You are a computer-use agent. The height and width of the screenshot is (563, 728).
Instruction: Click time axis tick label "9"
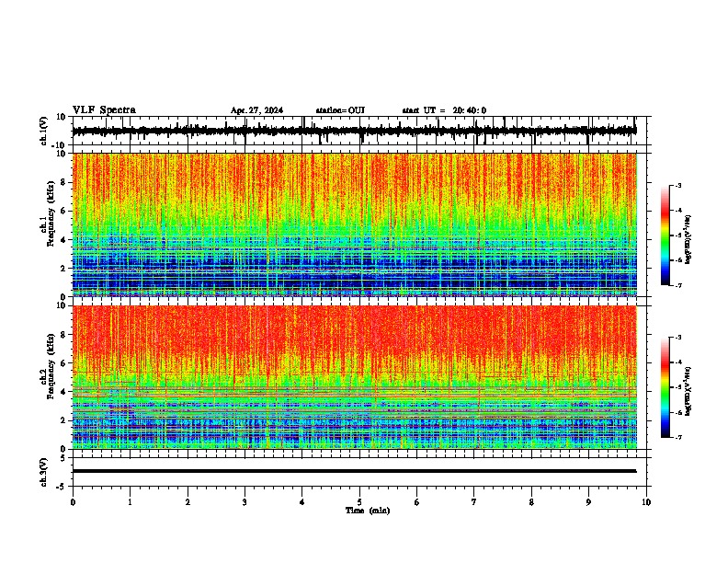coord(588,502)
